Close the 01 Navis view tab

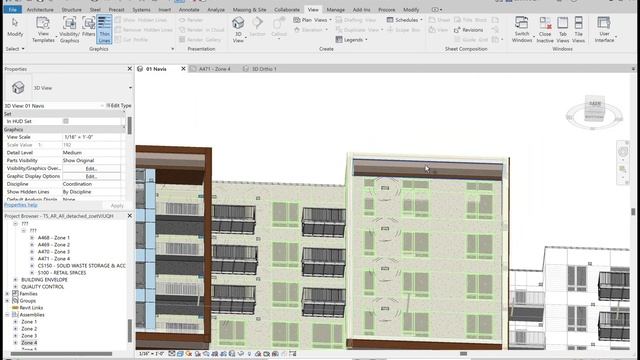coord(183,69)
